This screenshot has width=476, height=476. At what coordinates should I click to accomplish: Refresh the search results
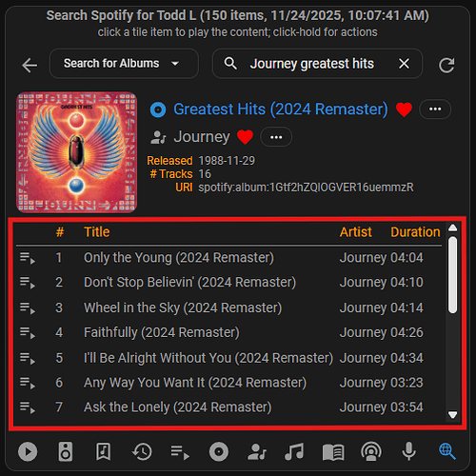[446, 65]
